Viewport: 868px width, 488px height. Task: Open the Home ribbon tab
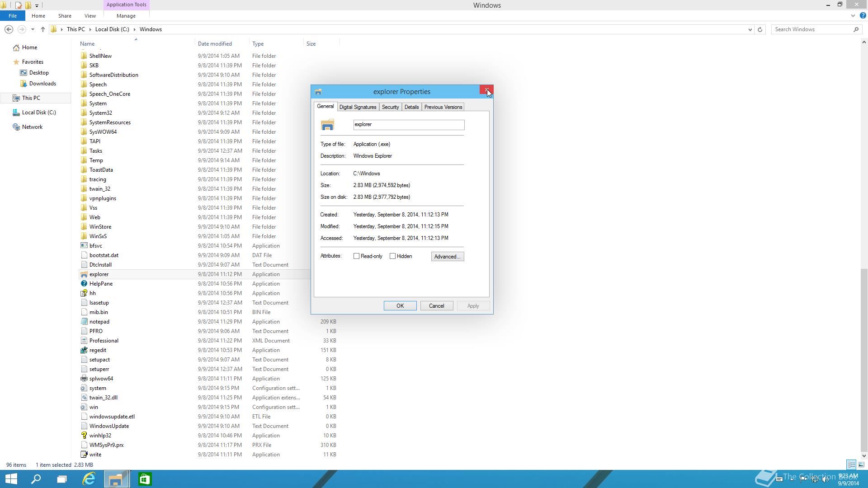38,15
